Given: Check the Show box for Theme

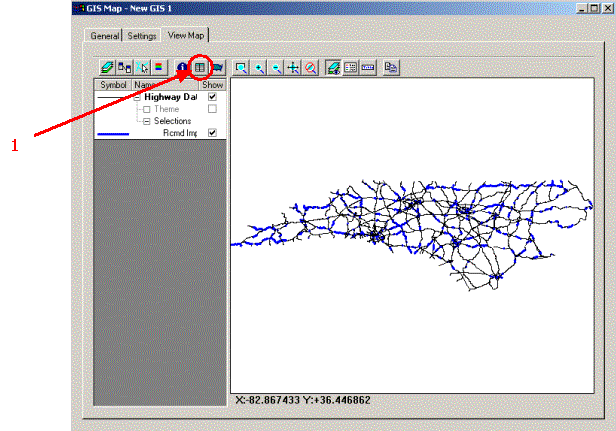Looking at the screenshot, I should pyautogui.click(x=212, y=109).
